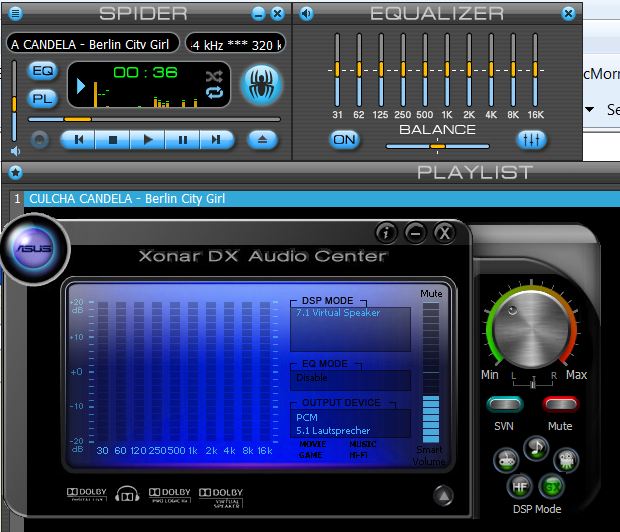This screenshot has width=620, height=532.
Task: Click the Spider volume speaker icon
Action: 15,151
